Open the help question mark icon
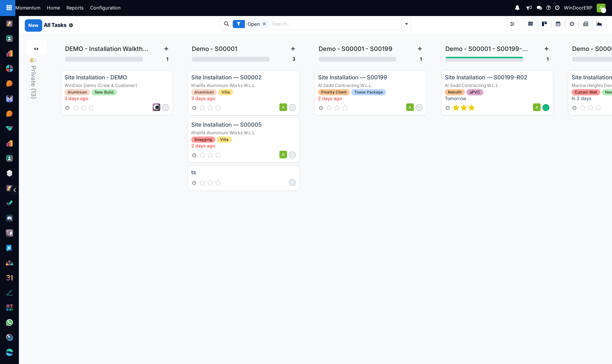 click(x=548, y=8)
